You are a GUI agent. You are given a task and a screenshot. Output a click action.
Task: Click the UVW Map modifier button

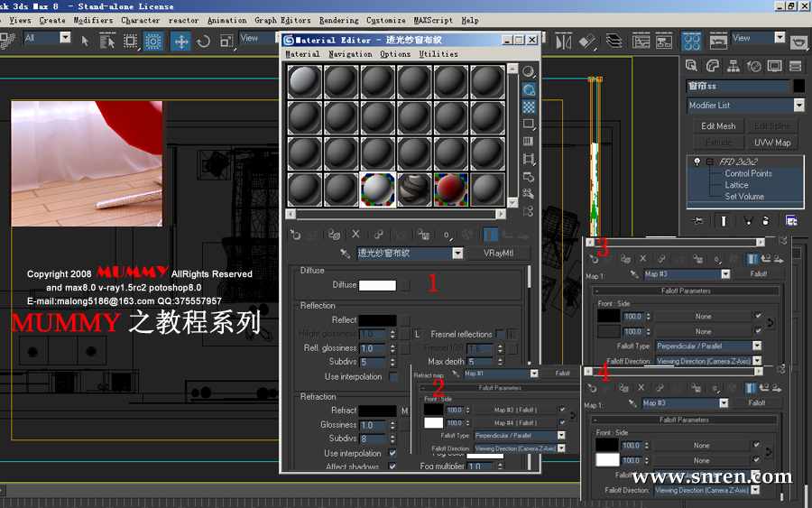pos(771,143)
